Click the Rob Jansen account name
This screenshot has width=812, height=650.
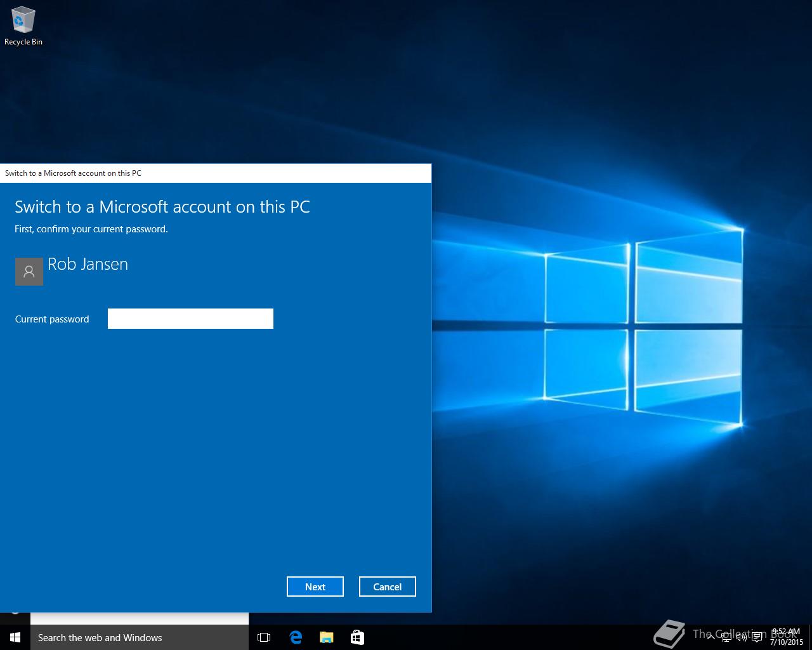88,264
